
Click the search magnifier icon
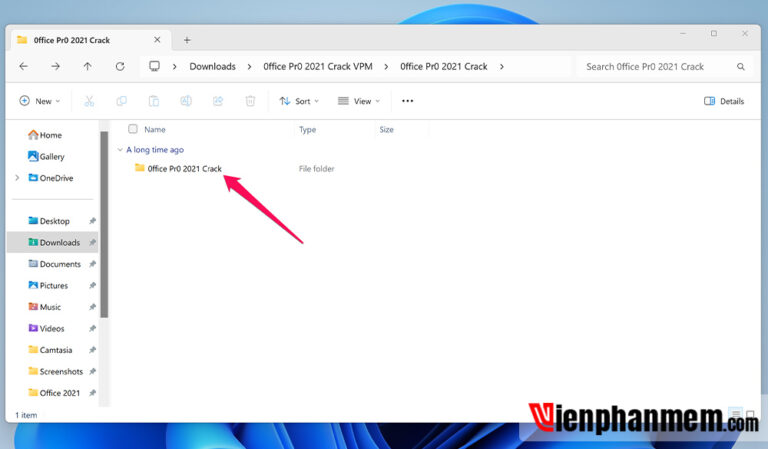741,67
